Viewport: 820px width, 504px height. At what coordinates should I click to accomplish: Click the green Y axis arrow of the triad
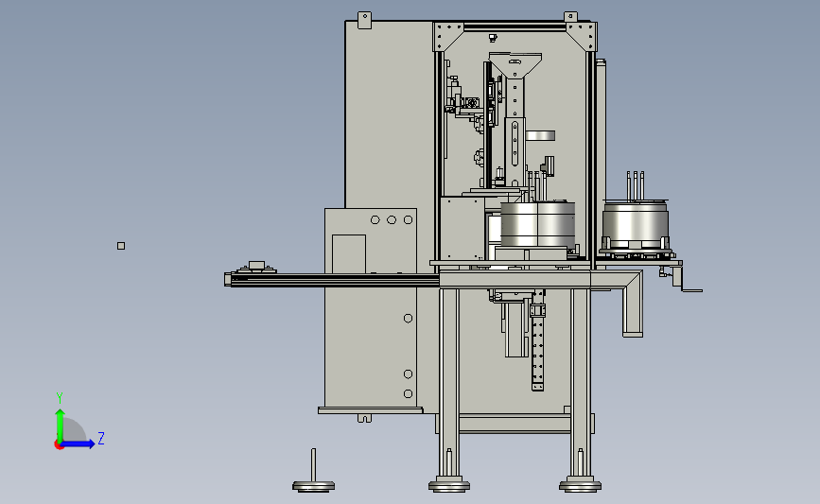(x=60, y=426)
